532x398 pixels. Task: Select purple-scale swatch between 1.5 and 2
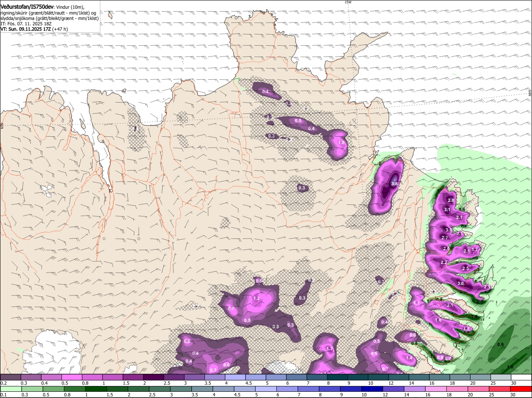click(x=133, y=377)
